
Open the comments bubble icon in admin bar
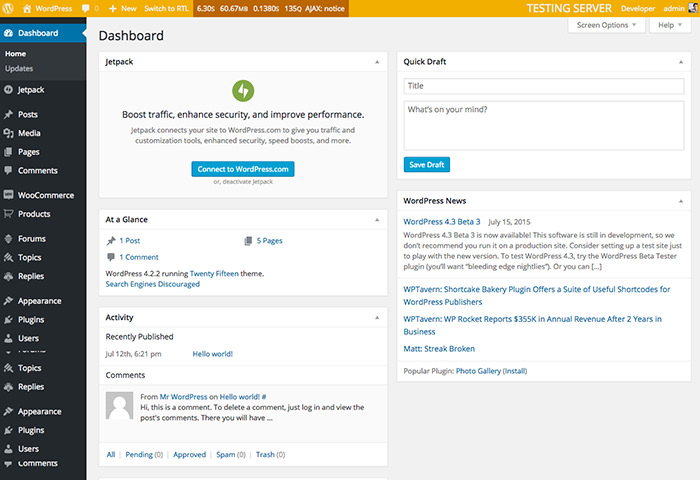(86, 8)
